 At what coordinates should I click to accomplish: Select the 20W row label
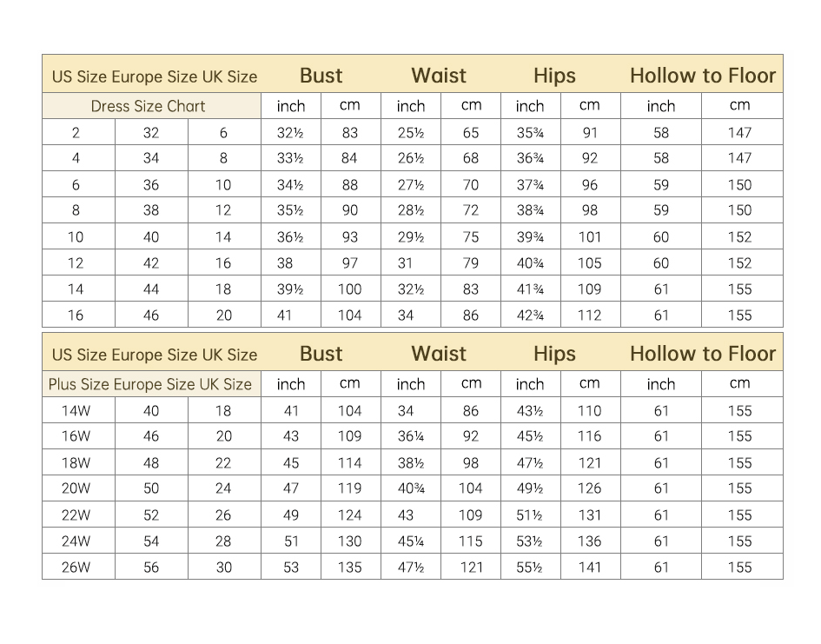pyautogui.click(x=76, y=488)
